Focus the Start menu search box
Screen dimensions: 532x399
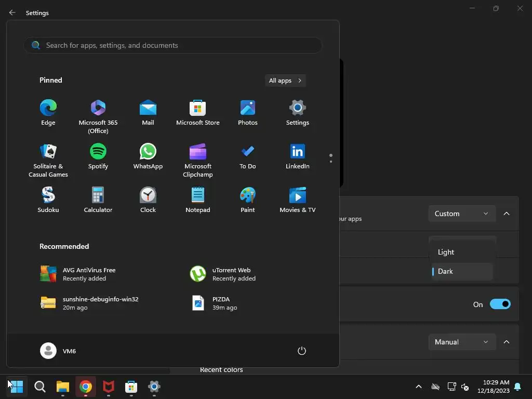172,45
